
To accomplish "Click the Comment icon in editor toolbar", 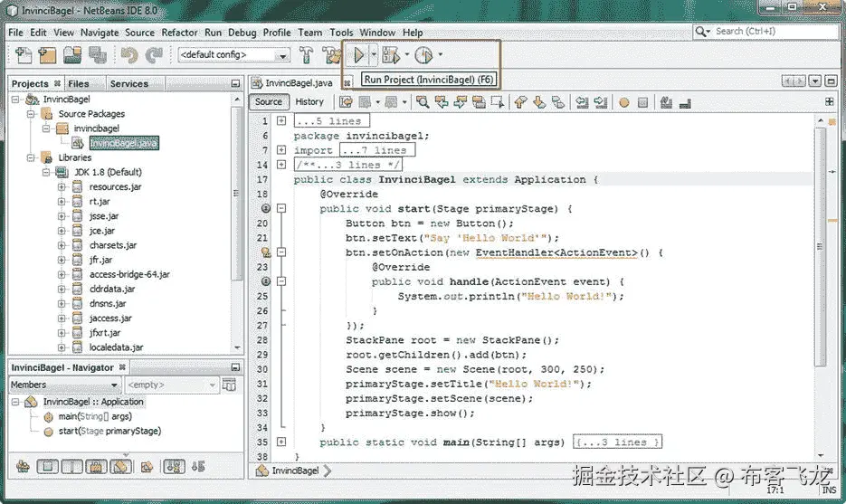I will [666, 102].
